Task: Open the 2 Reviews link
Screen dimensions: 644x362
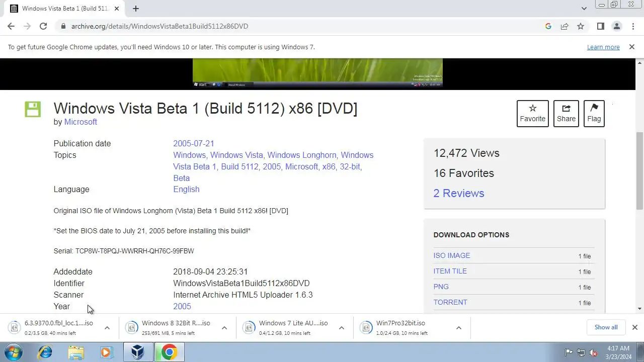Action: tap(459, 193)
